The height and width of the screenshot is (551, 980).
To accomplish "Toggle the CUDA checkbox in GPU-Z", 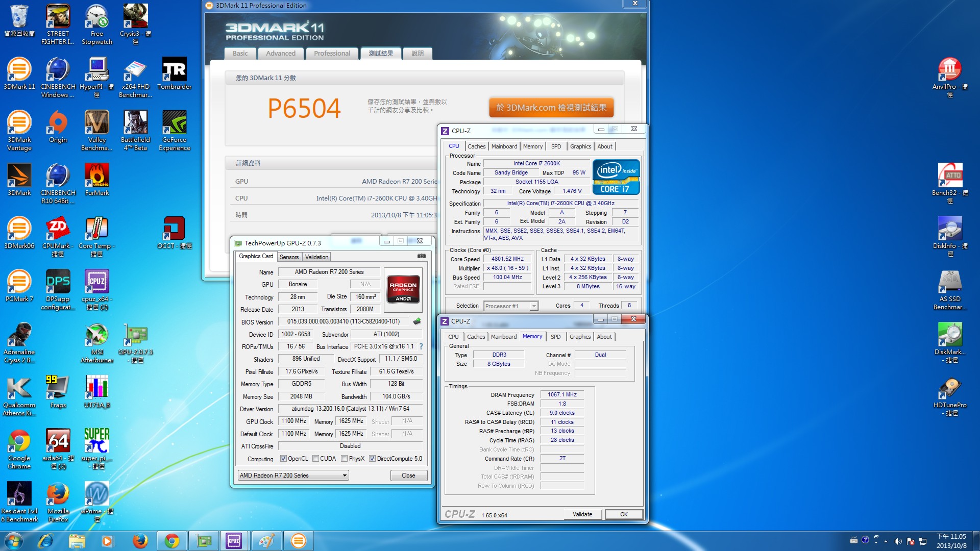I will click(315, 459).
